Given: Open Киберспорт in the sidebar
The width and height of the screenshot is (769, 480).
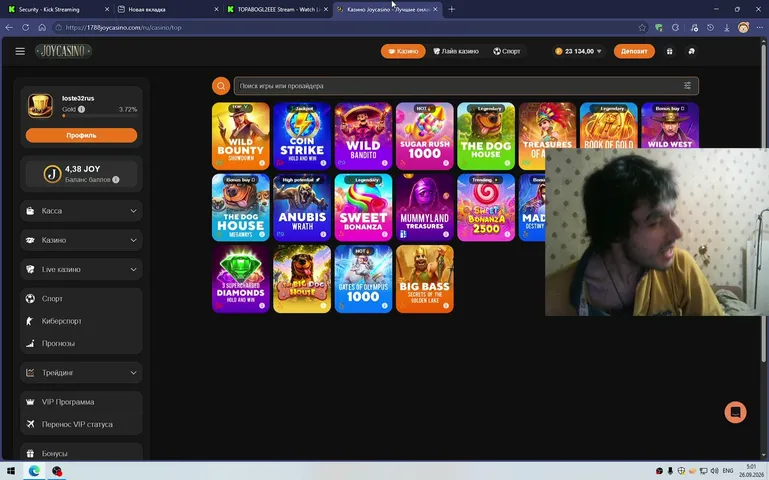Looking at the screenshot, I should pos(81,321).
